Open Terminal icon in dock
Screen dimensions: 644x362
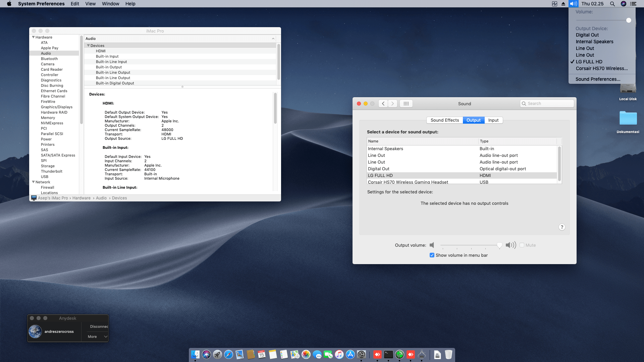click(388, 355)
